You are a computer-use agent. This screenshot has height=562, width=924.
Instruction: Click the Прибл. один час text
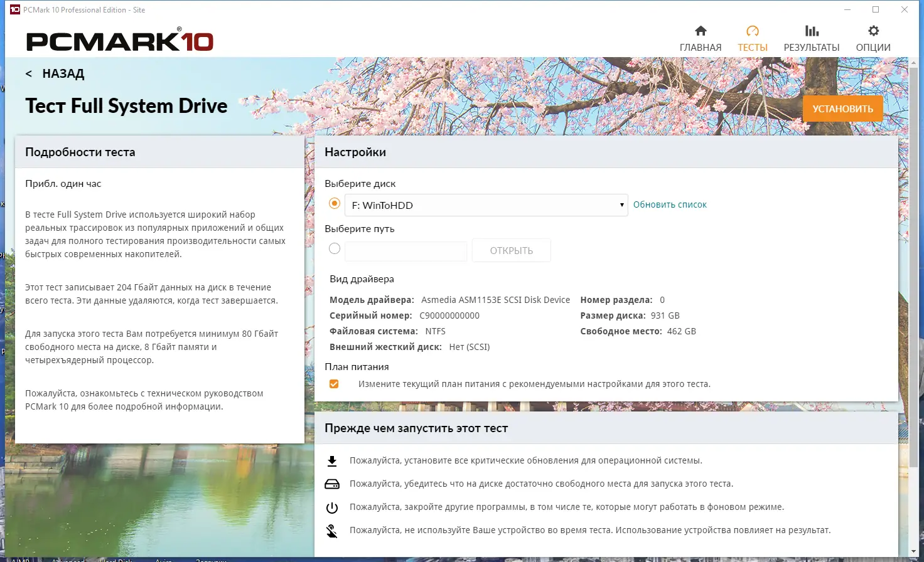tap(63, 184)
